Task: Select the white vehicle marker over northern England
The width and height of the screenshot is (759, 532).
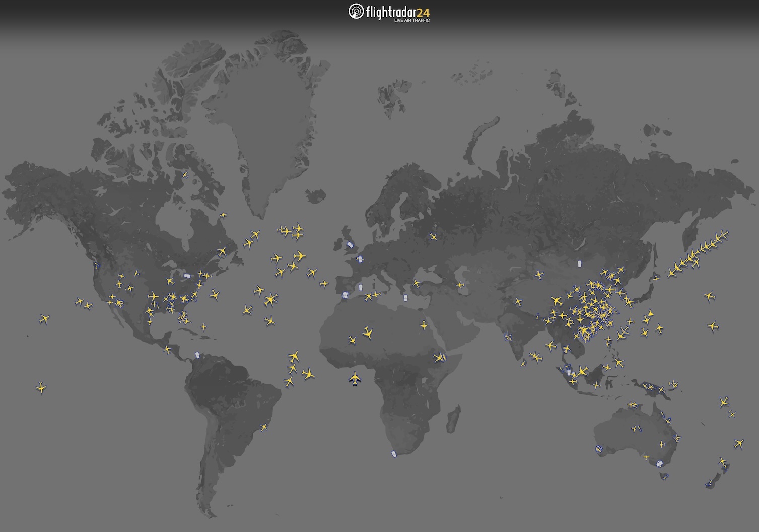Action: point(349,245)
